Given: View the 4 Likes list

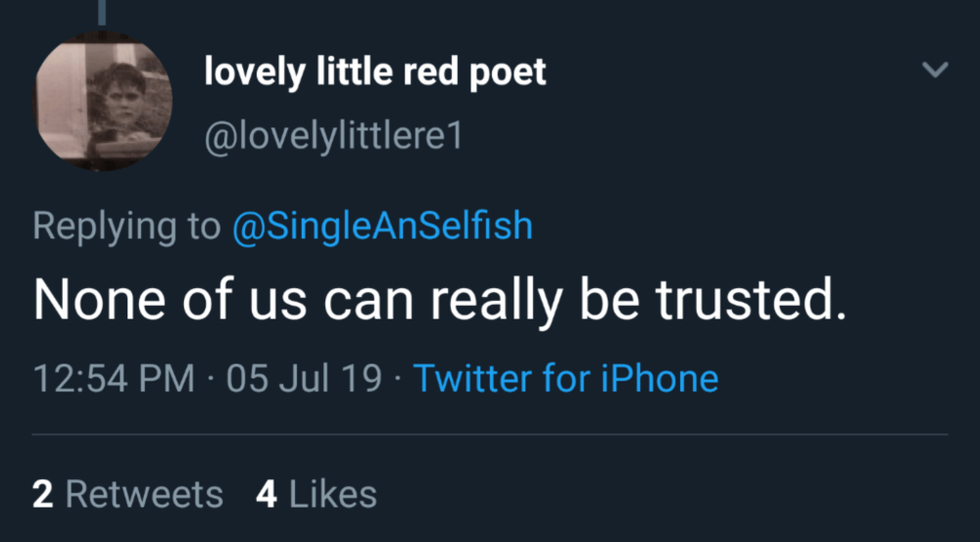Looking at the screenshot, I should 316,494.
